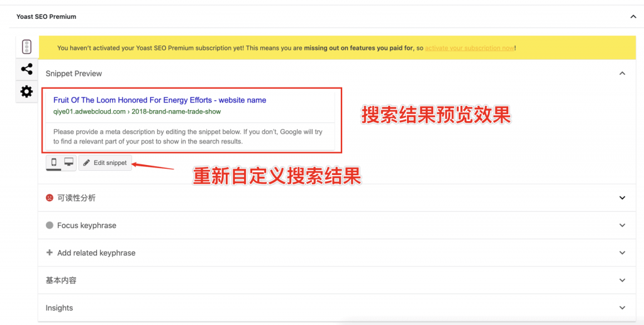Image resolution: width=644 pixels, height=325 pixels.
Task: Click the Yoast SEO Premium heading
Action: point(46,17)
